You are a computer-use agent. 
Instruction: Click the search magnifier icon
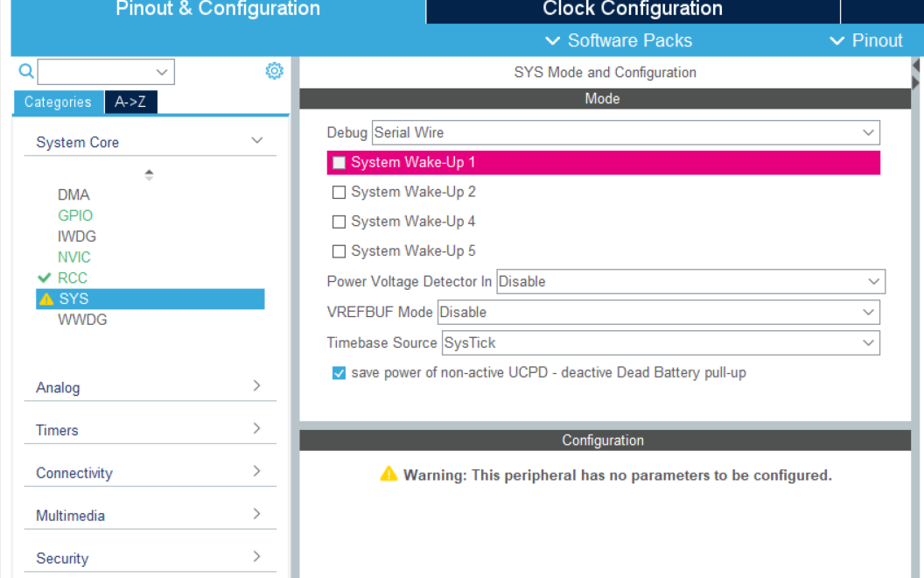click(26, 71)
